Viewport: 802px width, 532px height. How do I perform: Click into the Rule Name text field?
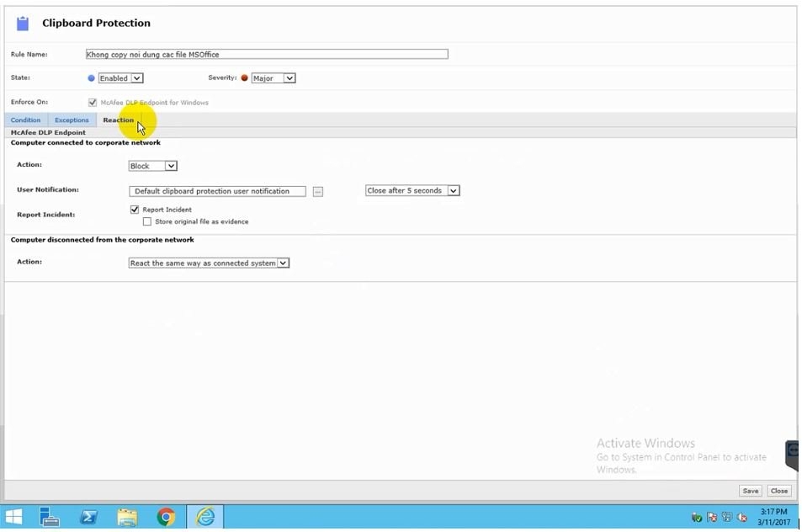(267, 55)
